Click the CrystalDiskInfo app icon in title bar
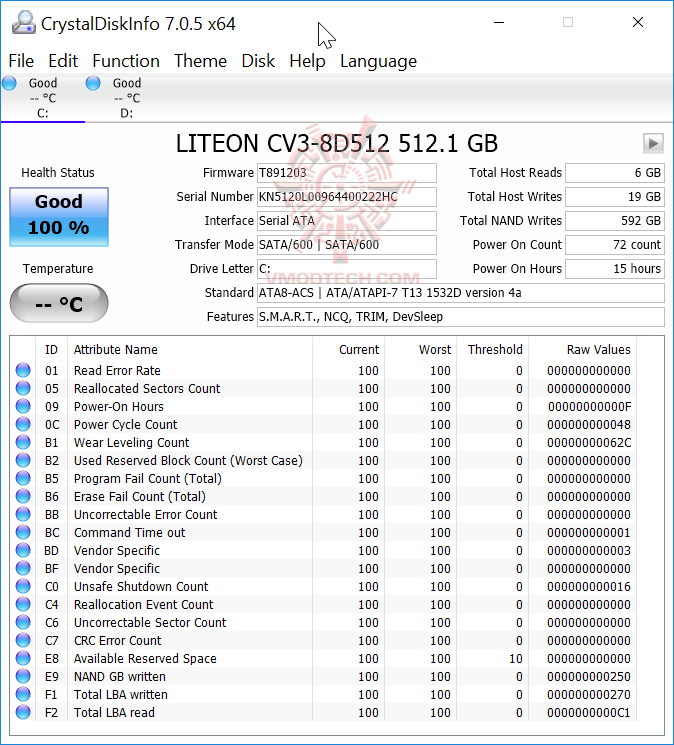 point(24,23)
